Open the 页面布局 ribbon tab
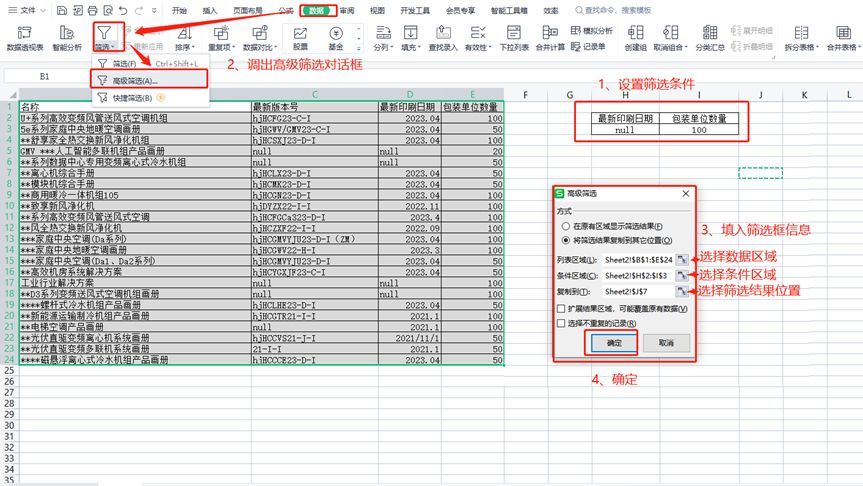This screenshot has height=486, width=863. [248, 10]
